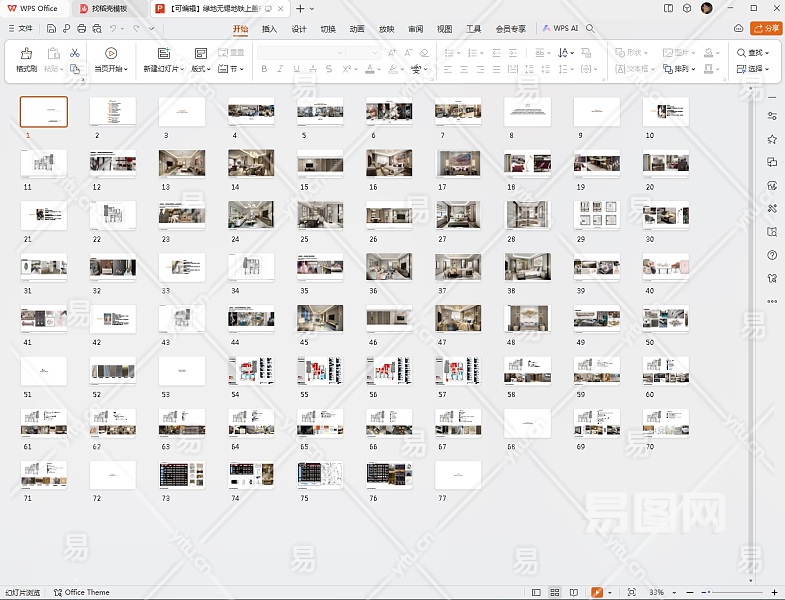
Task: Start slideshow from the current slide
Action: click(x=111, y=54)
